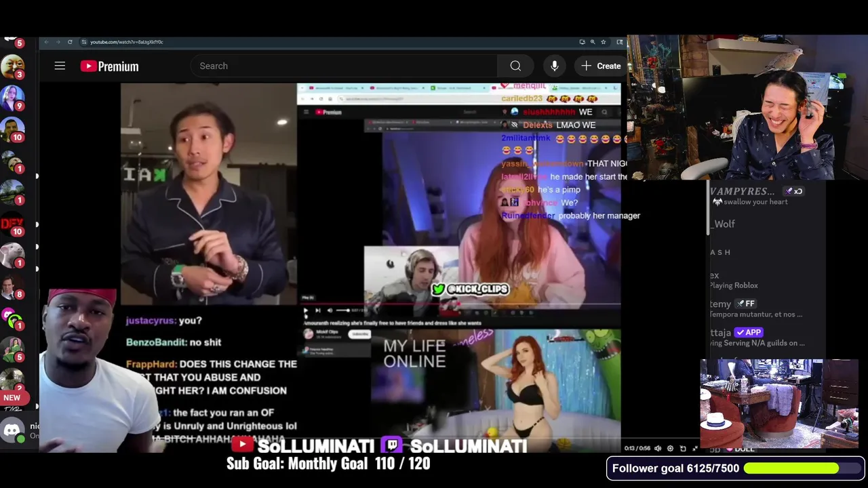Screen dimensions: 868x488
Task: Click the Sub Goal Monthly Goal counter
Action: point(328,464)
